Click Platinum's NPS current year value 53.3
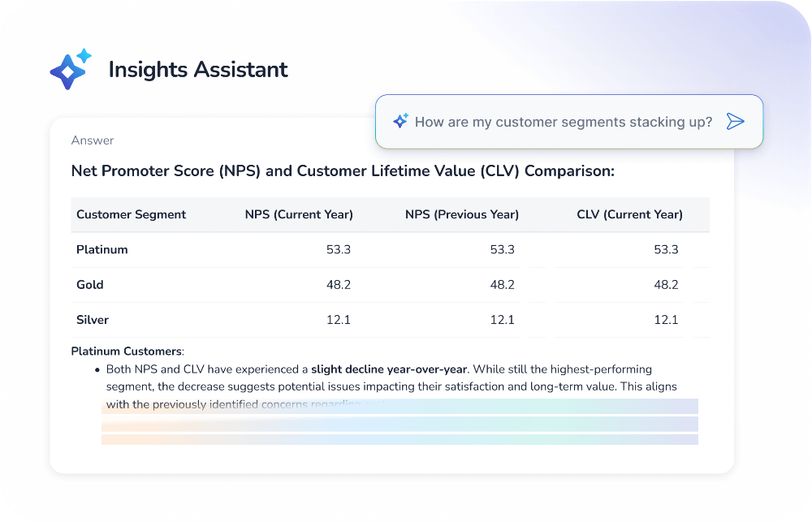Image resolution: width=812 pixels, height=522 pixels. tap(338, 250)
